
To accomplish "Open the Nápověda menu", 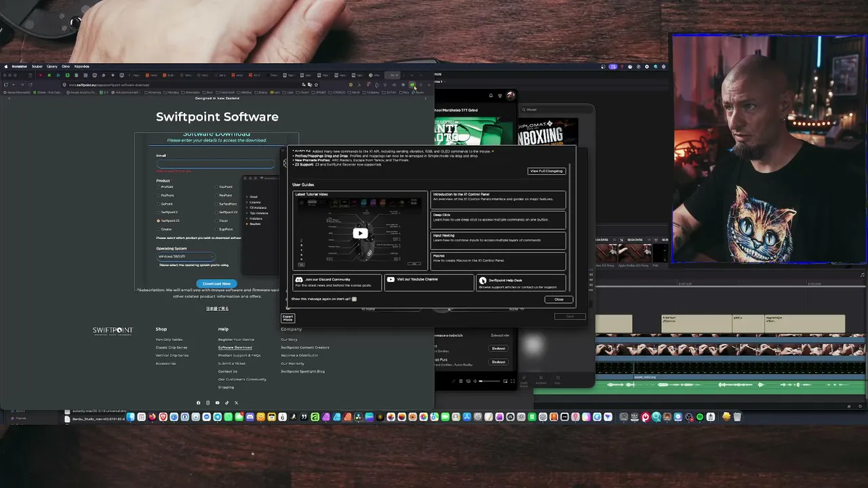I will [x=81, y=66].
